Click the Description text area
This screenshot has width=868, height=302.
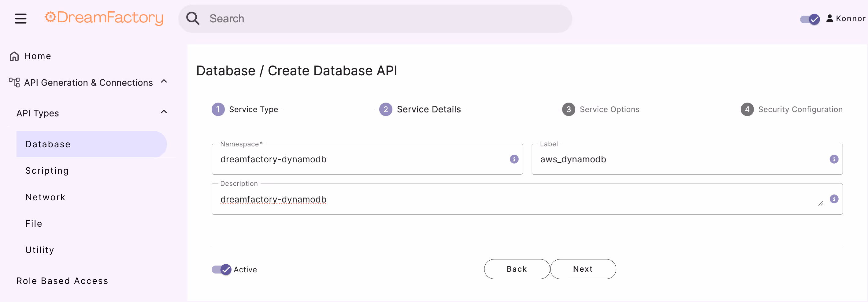[x=527, y=199]
